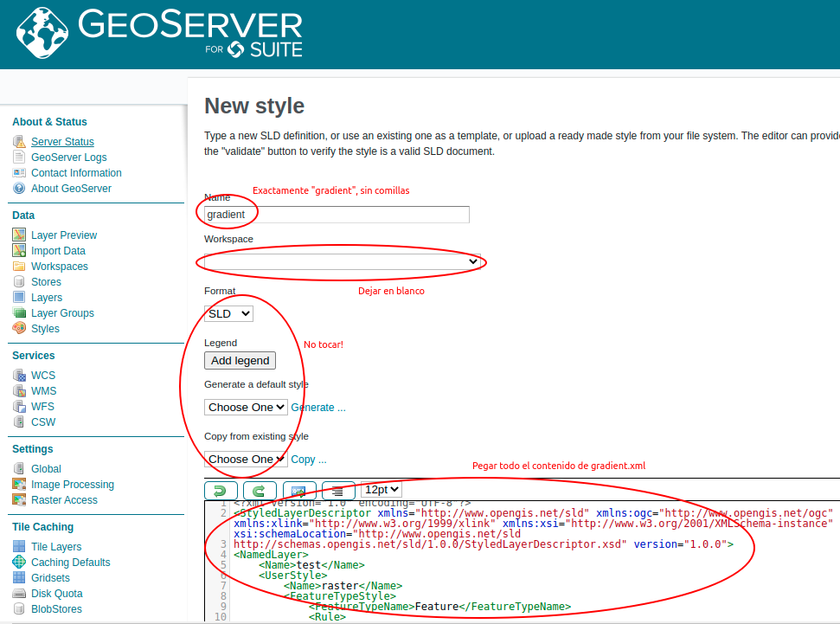Click the Generate ... link
840x624 pixels.
tap(318, 408)
